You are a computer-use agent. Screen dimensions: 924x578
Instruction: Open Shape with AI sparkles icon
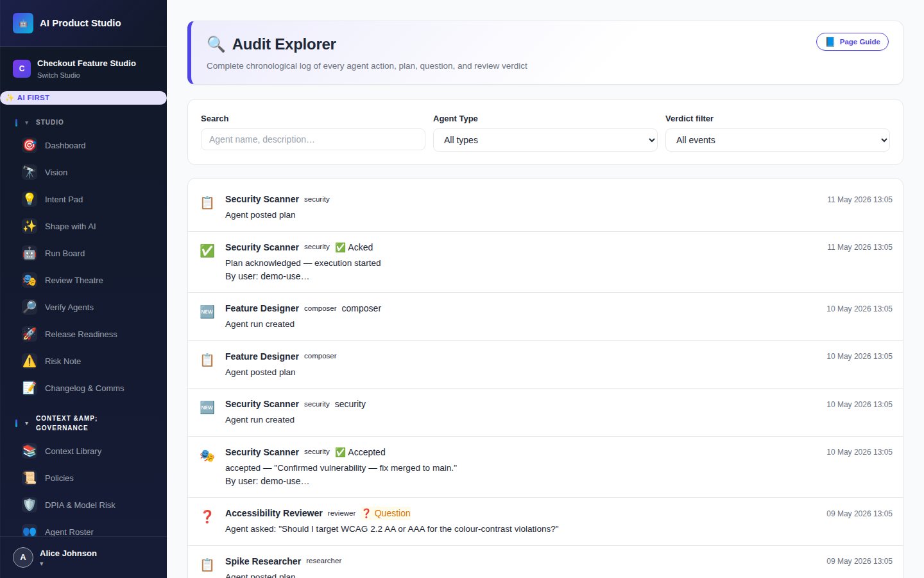[x=30, y=226]
